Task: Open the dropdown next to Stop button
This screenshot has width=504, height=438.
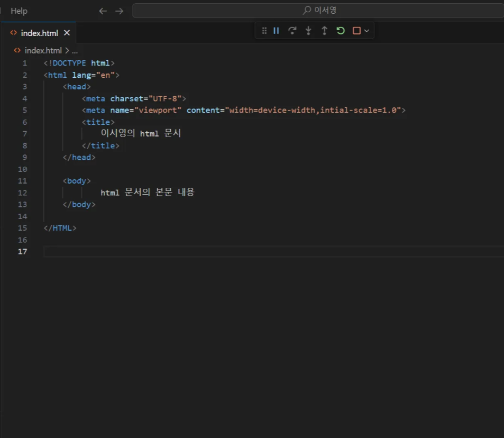Action: point(366,31)
